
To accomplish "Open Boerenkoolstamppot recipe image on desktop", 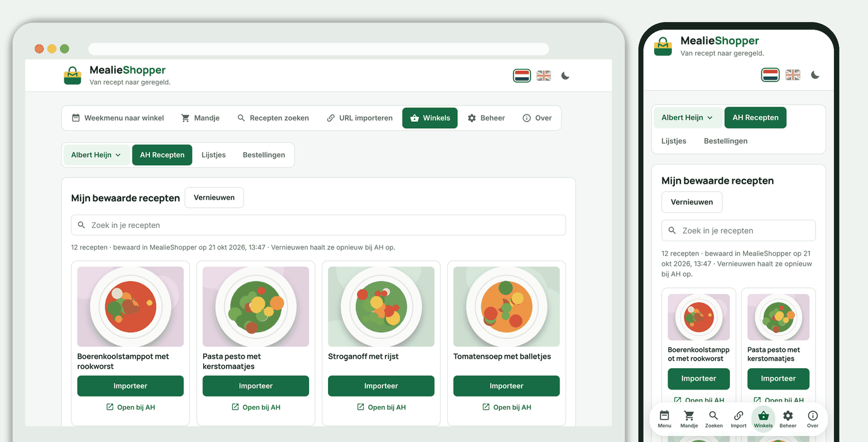I will coord(131,306).
